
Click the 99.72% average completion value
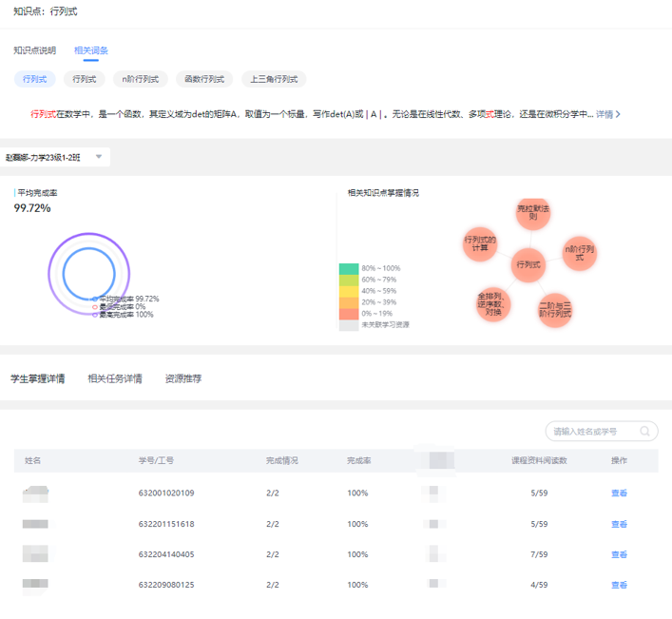tap(32, 208)
